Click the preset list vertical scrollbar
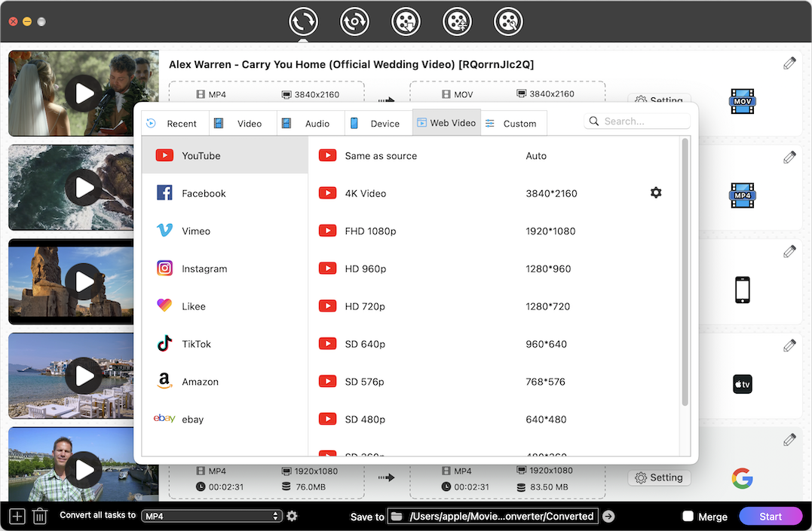The width and height of the screenshot is (812, 531). (x=685, y=272)
